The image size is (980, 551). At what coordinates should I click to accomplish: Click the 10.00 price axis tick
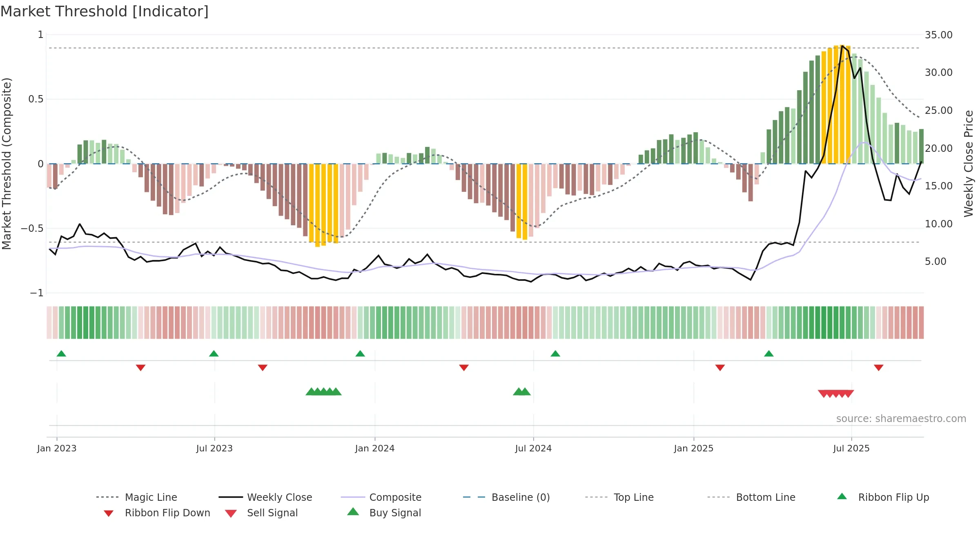click(x=939, y=224)
